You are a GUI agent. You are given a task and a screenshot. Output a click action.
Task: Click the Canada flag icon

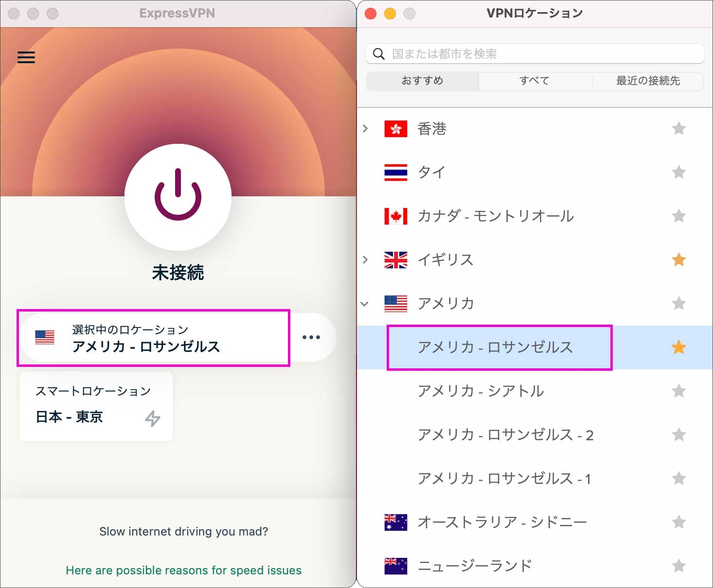coord(396,216)
